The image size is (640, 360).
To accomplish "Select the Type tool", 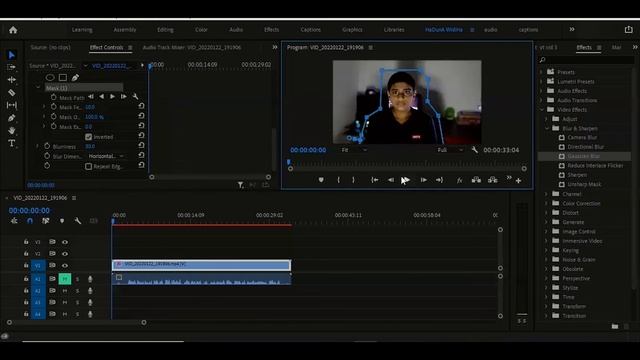I will point(11,143).
